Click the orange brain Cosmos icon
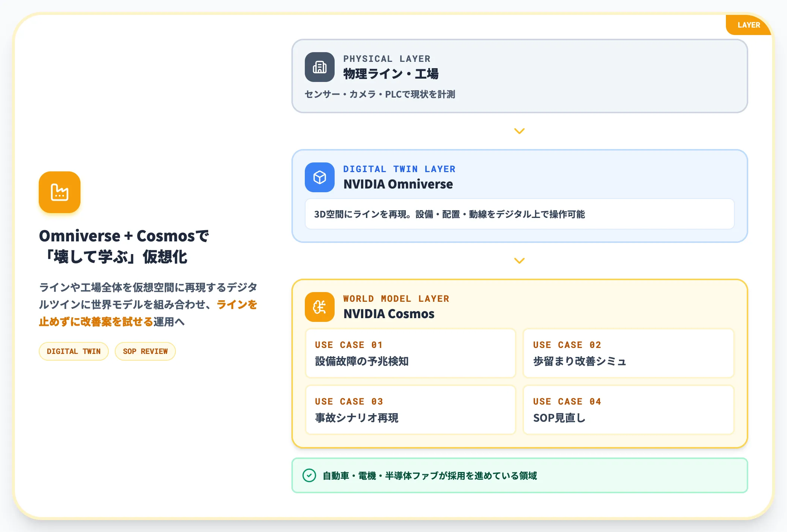Image resolution: width=787 pixels, height=532 pixels. (320, 307)
